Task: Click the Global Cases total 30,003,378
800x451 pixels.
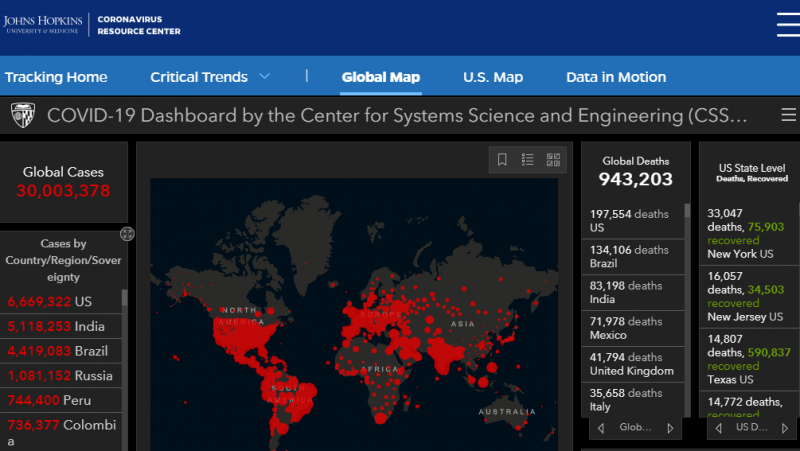Action: (63, 191)
